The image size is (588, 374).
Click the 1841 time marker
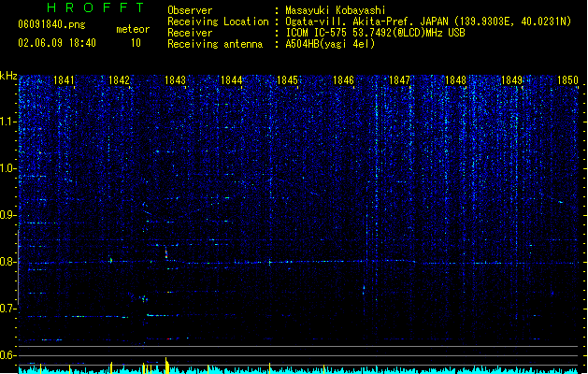64,80
